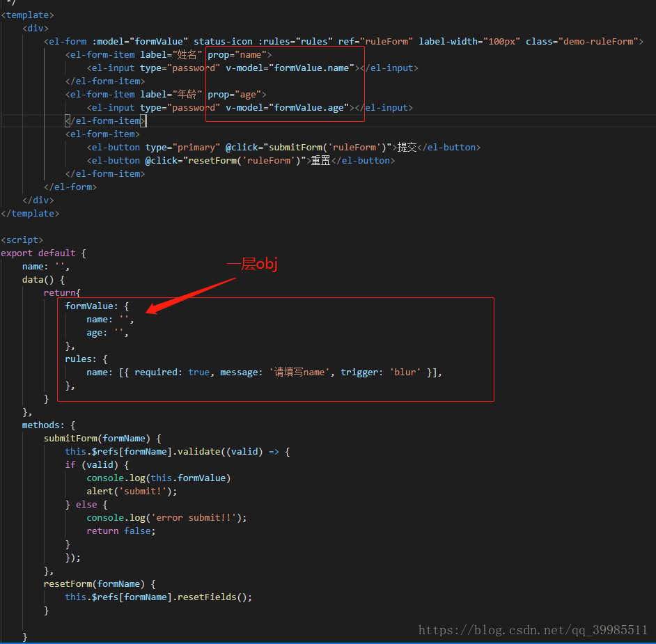Click the el-button line labeled 重置
656x644 pixels.
pyautogui.click(x=240, y=161)
